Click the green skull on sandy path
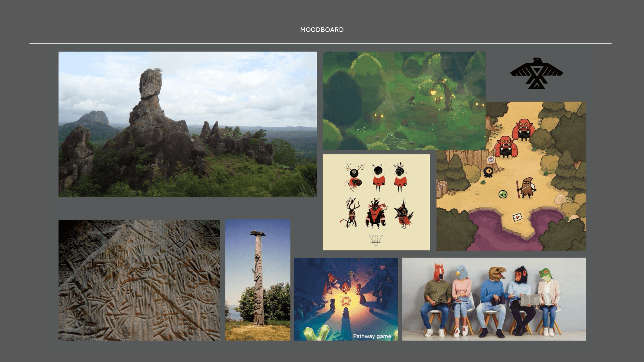 click(503, 194)
